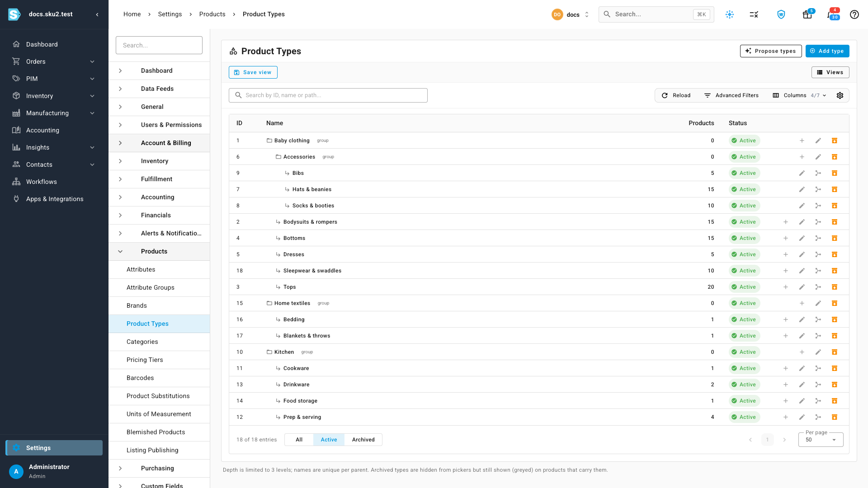Open Dashboard in main sidebar

tap(54, 44)
